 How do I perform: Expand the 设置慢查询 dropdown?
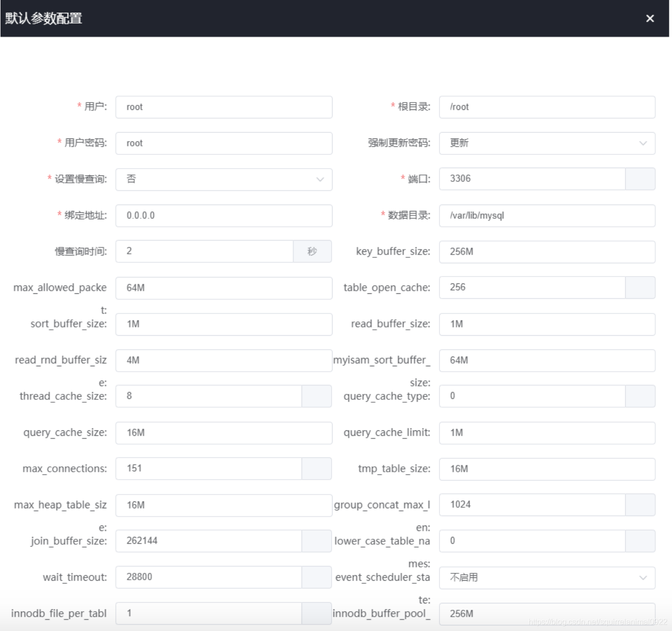(x=224, y=179)
